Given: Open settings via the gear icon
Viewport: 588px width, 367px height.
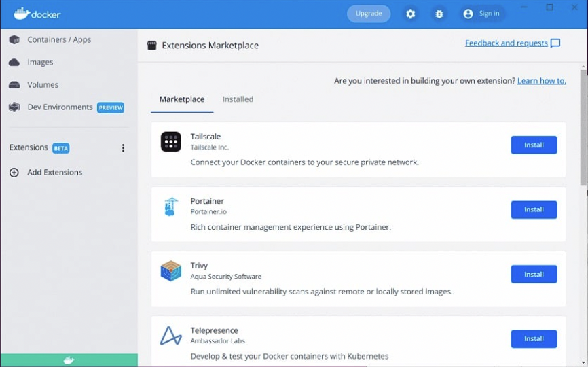Looking at the screenshot, I should (411, 14).
